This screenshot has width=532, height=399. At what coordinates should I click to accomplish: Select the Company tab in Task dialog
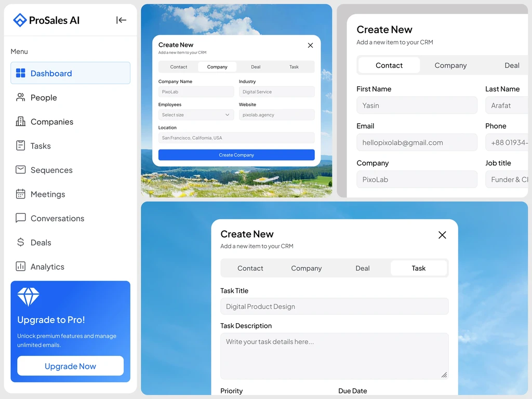pyautogui.click(x=307, y=268)
